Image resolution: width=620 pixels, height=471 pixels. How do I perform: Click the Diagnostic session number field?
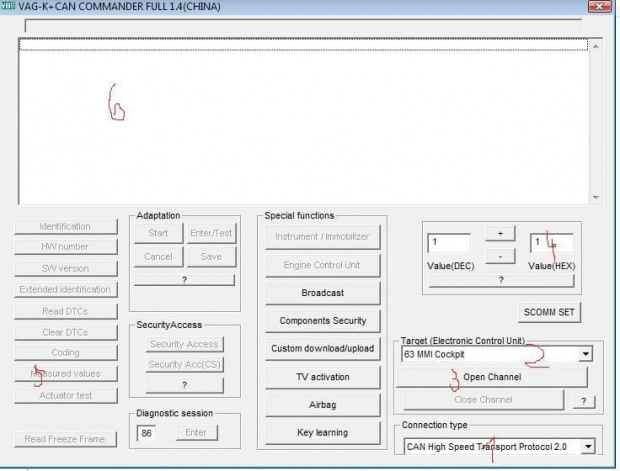148,433
